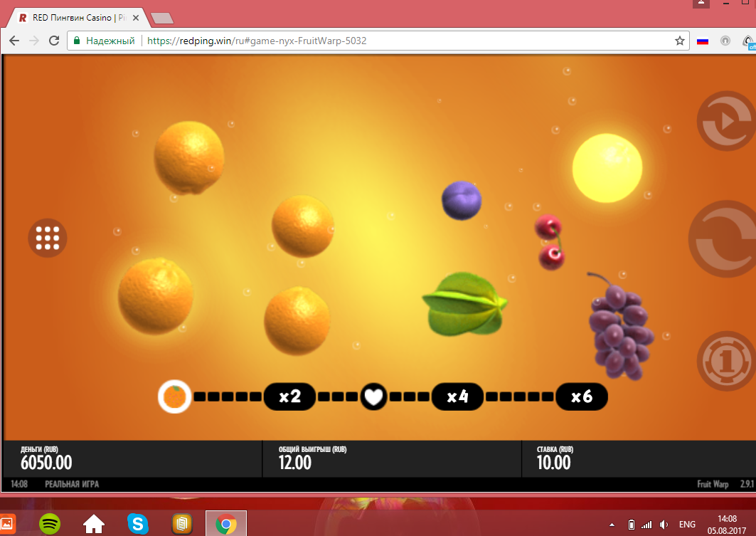Click the gray round extension icon
Screen dimensions: 756x536
click(725, 41)
